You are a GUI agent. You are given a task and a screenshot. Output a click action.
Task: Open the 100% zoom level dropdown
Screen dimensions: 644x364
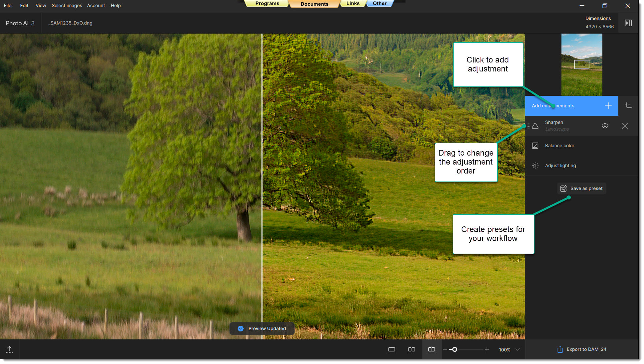coord(509,350)
